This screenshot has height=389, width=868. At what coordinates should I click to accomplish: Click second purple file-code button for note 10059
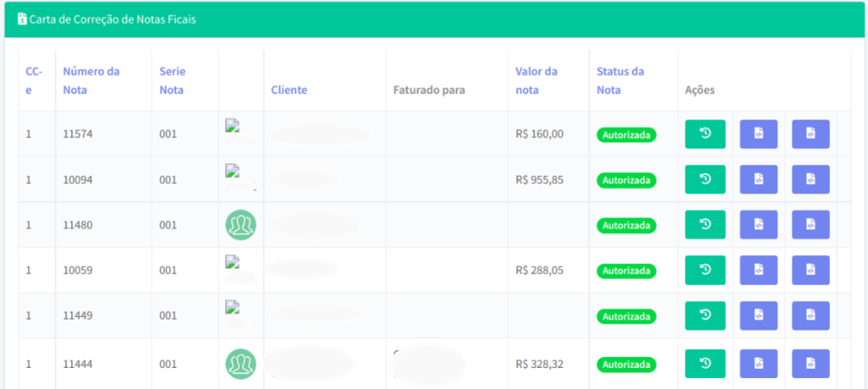click(x=810, y=270)
